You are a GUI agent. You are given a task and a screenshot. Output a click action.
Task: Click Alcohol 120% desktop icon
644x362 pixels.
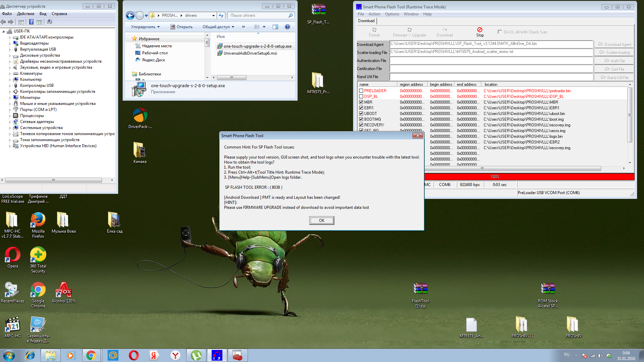tap(64, 290)
